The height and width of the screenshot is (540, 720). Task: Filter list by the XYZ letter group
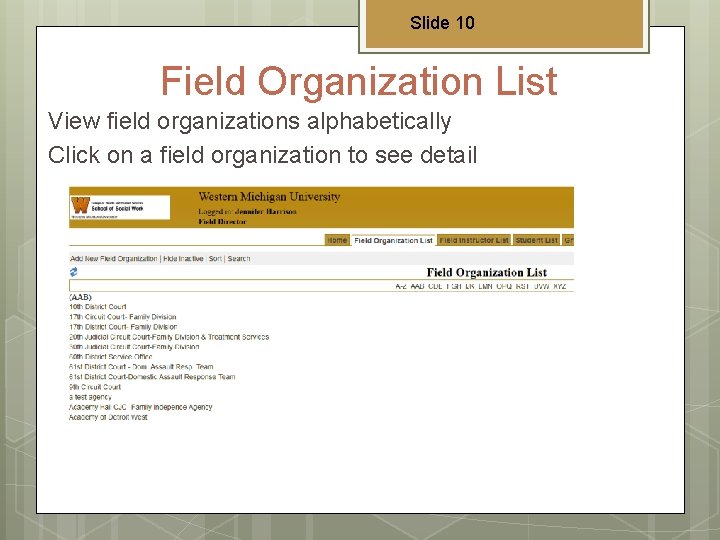pyautogui.click(x=560, y=286)
